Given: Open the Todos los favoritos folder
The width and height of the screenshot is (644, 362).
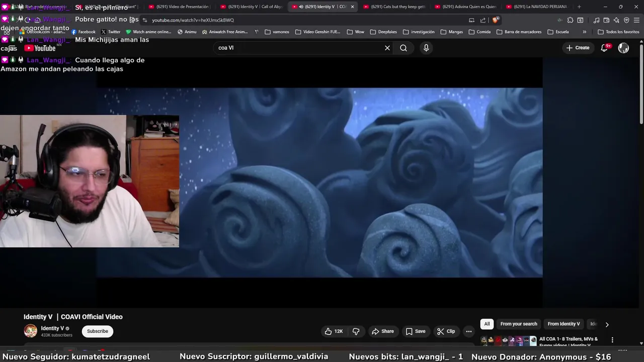Looking at the screenshot, I should 618,32.
